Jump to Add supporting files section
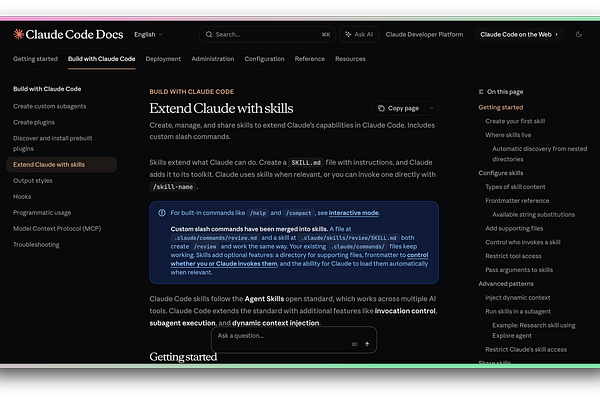 tap(514, 229)
